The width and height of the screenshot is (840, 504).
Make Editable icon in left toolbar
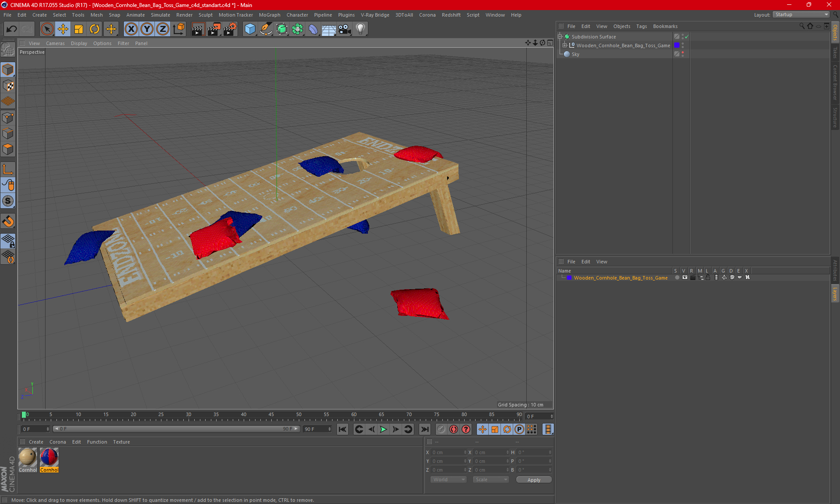pos(8,50)
